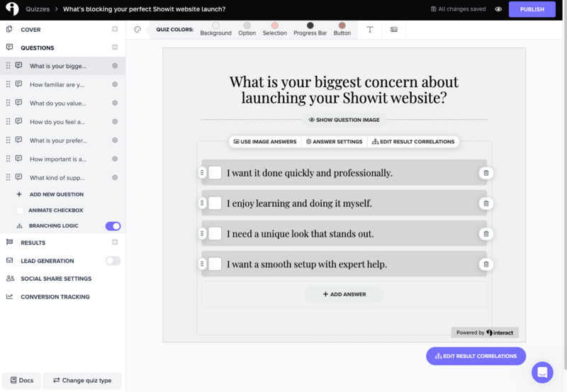Expand the Cover section plus icon
This screenshot has height=392, width=567.
115,29
